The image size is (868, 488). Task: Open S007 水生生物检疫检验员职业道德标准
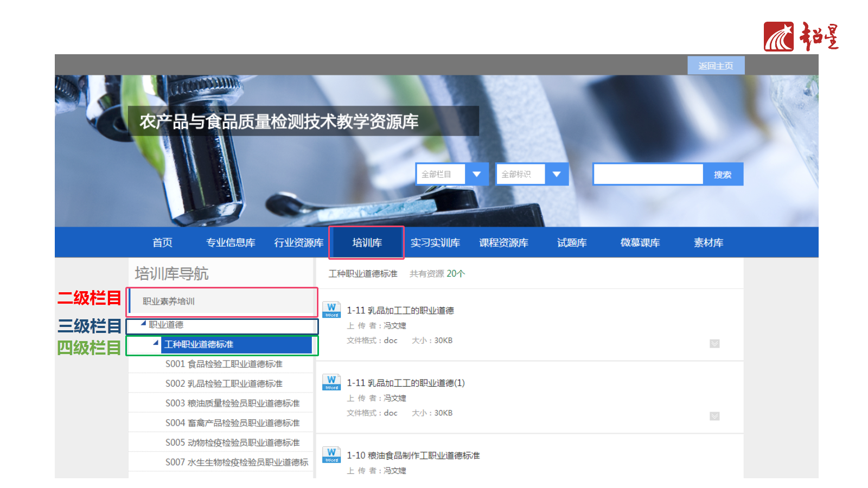[x=237, y=462]
